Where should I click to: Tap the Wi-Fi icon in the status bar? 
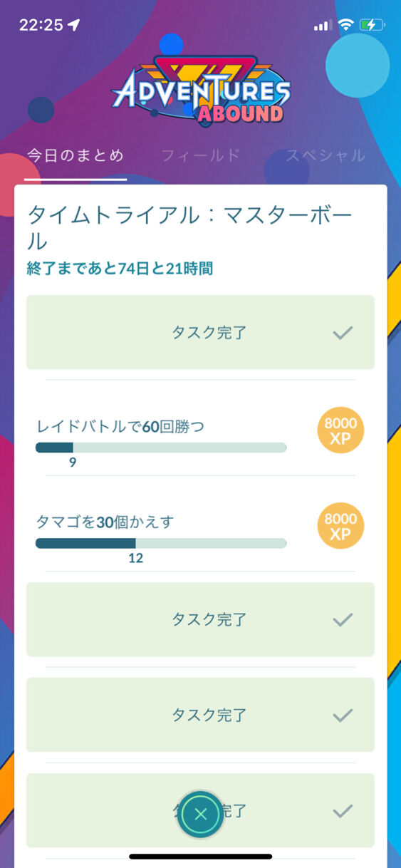[346, 25]
